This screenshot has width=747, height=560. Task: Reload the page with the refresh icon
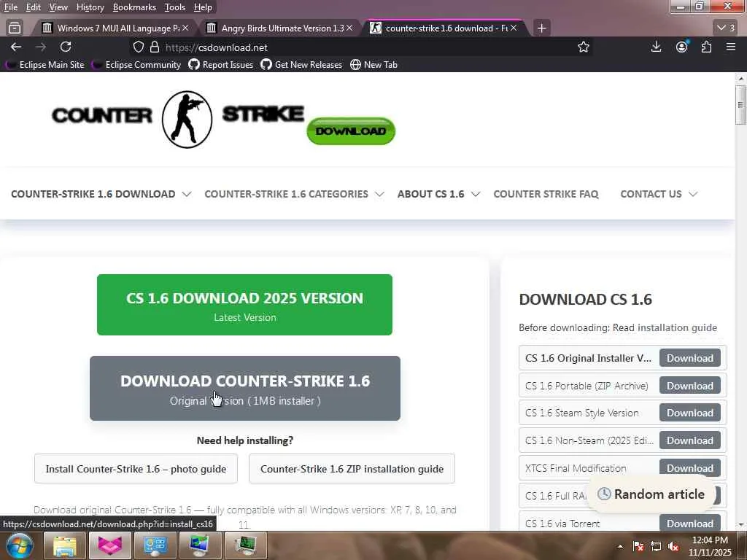(66, 47)
